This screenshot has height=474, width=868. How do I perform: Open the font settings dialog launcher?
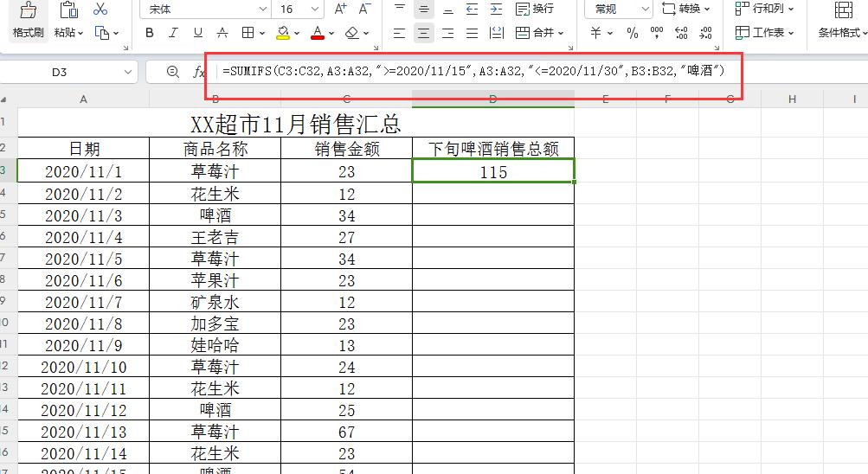pyautogui.click(x=376, y=48)
